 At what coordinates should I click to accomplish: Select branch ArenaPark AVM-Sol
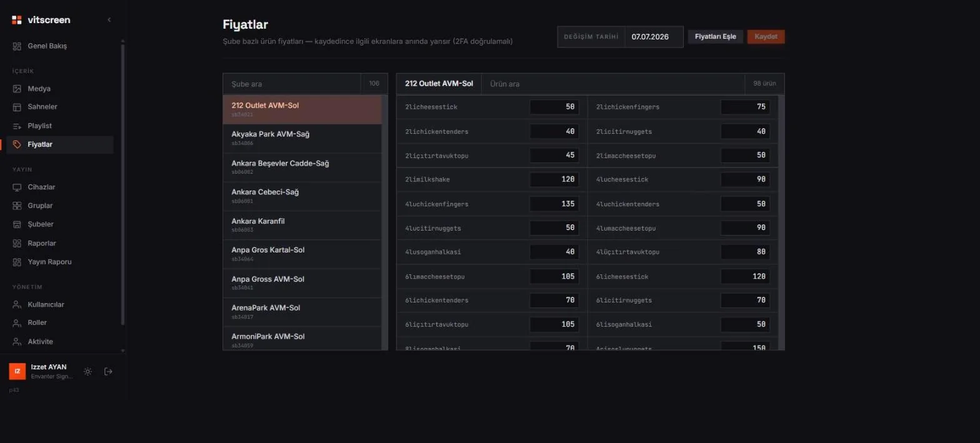[x=302, y=312]
